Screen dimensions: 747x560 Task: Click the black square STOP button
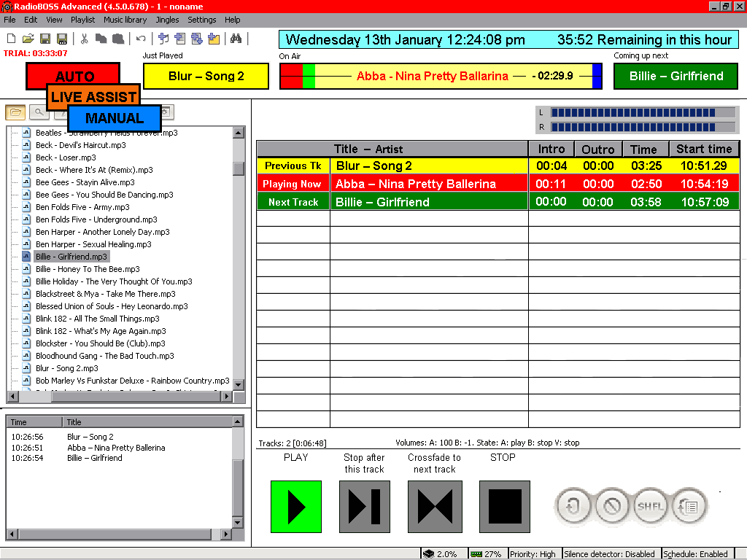click(505, 507)
